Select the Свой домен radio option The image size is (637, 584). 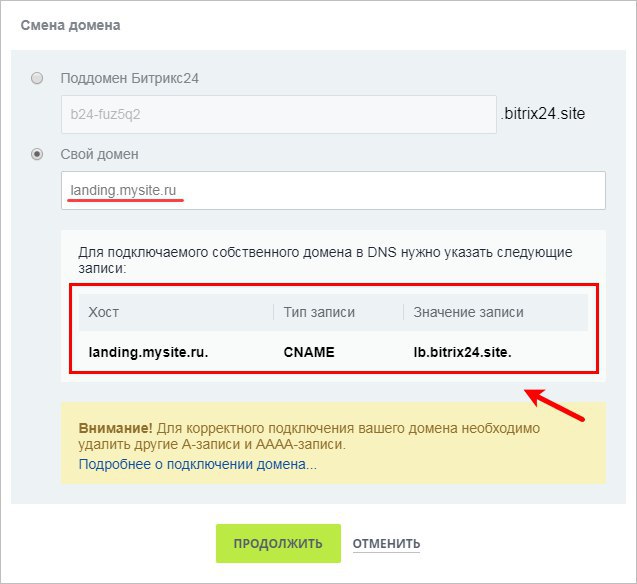(37, 154)
